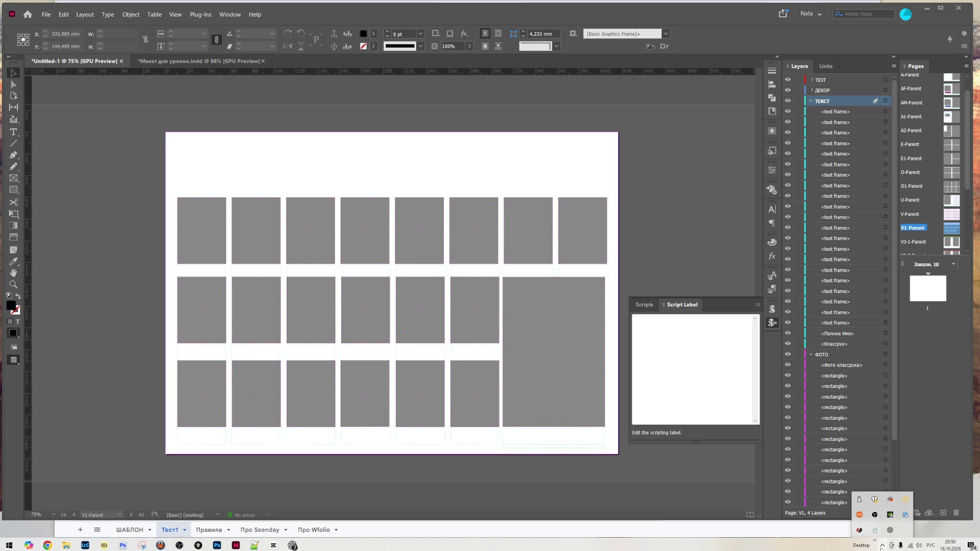Switch to the Scripts panel tab
The height and width of the screenshot is (551, 980).
tap(644, 305)
